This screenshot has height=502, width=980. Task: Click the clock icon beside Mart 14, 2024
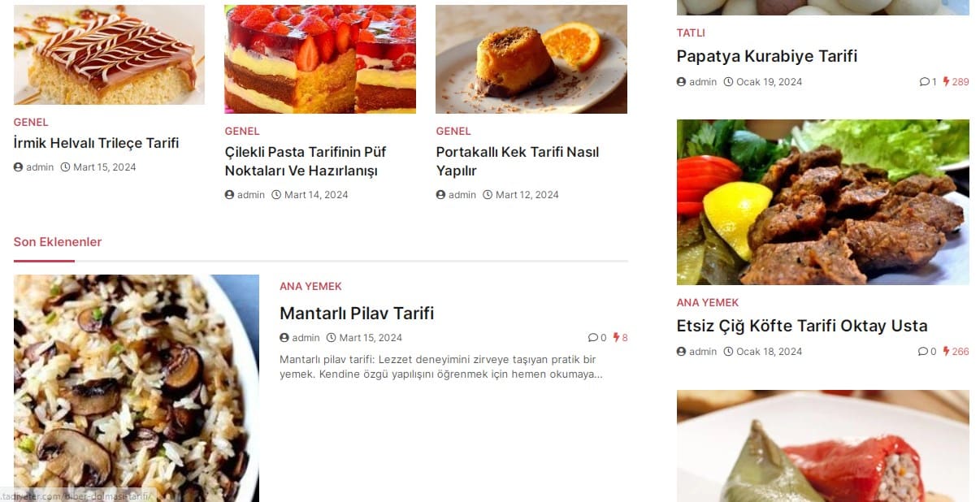(x=276, y=195)
